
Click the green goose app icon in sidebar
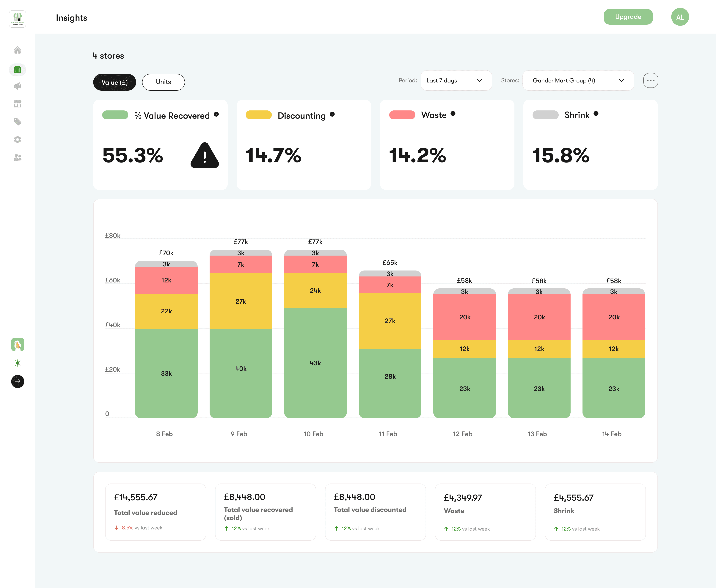tap(18, 345)
